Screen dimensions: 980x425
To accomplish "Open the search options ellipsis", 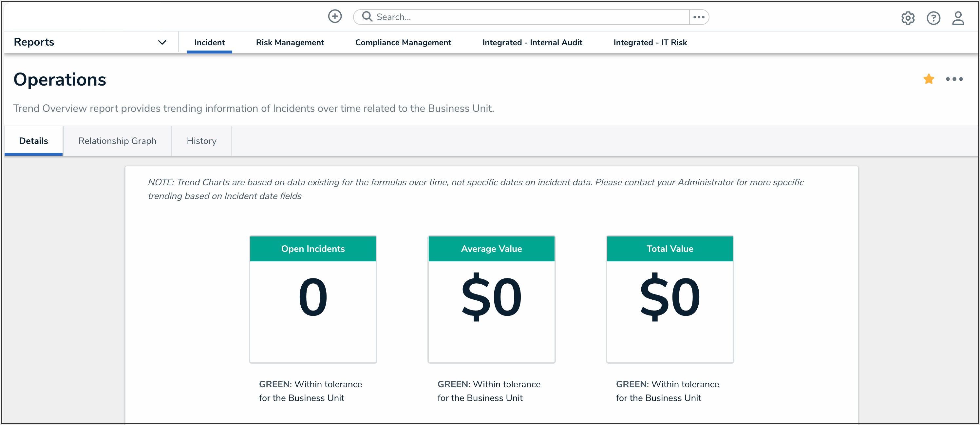I will (x=699, y=17).
